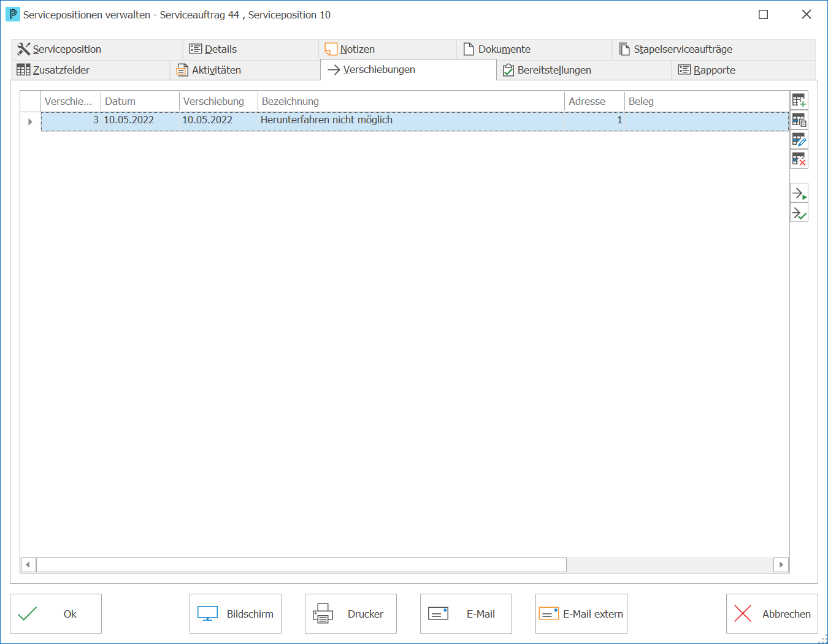828x644 pixels.
Task: Sort by the Datum column header
Action: [140, 101]
